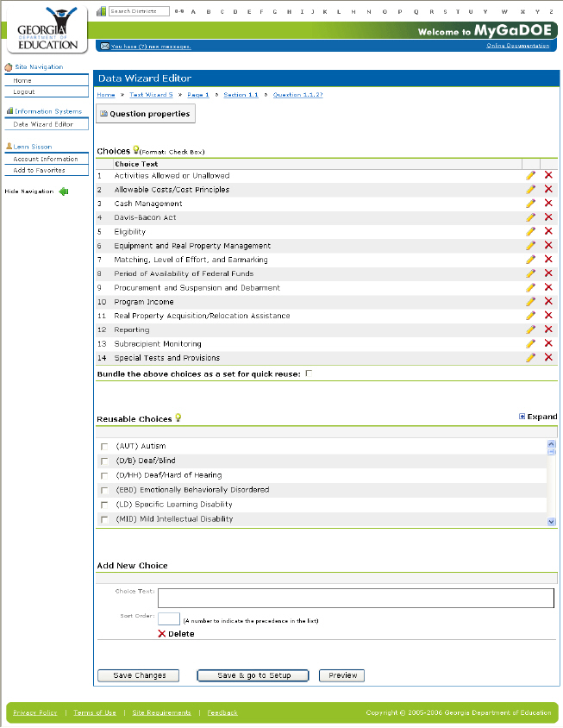Click the Preview button
563x728 pixels.
click(341, 675)
